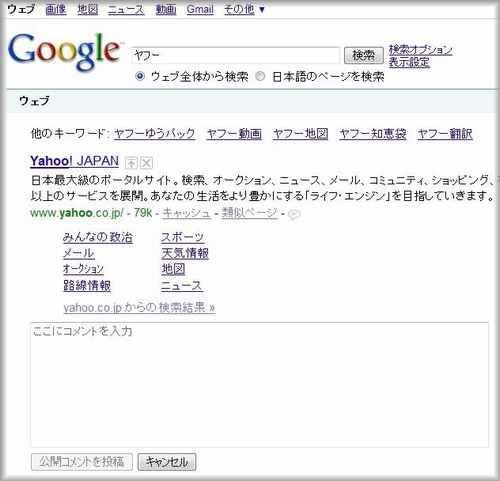Click the キャンセル button
The image size is (500, 481).
[167, 462]
